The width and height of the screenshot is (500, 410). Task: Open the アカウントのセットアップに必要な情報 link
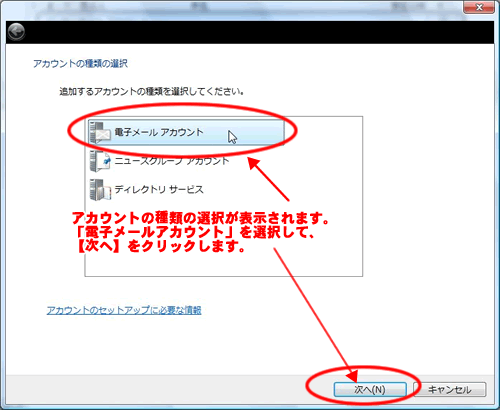[x=124, y=310]
